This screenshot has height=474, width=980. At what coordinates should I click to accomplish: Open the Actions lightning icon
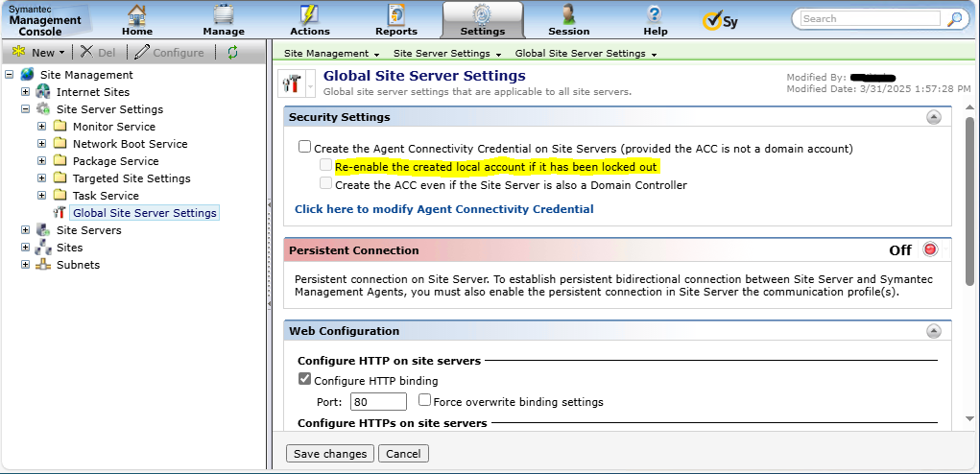point(309,15)
